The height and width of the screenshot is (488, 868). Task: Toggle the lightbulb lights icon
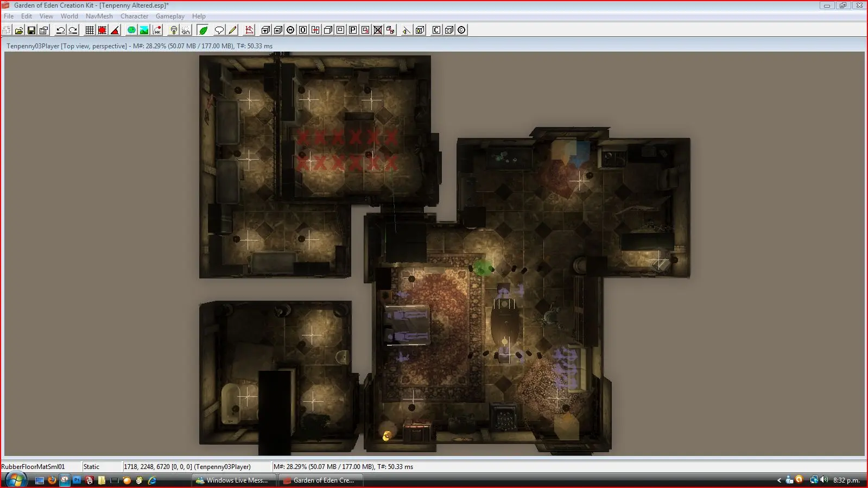coord(174,30)
